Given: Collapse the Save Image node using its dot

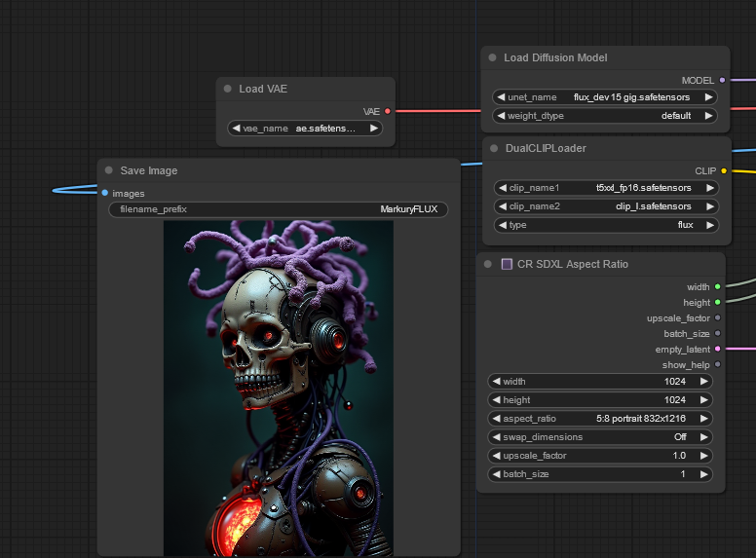Looking at the screenshot, I should [x=109, y=171].
